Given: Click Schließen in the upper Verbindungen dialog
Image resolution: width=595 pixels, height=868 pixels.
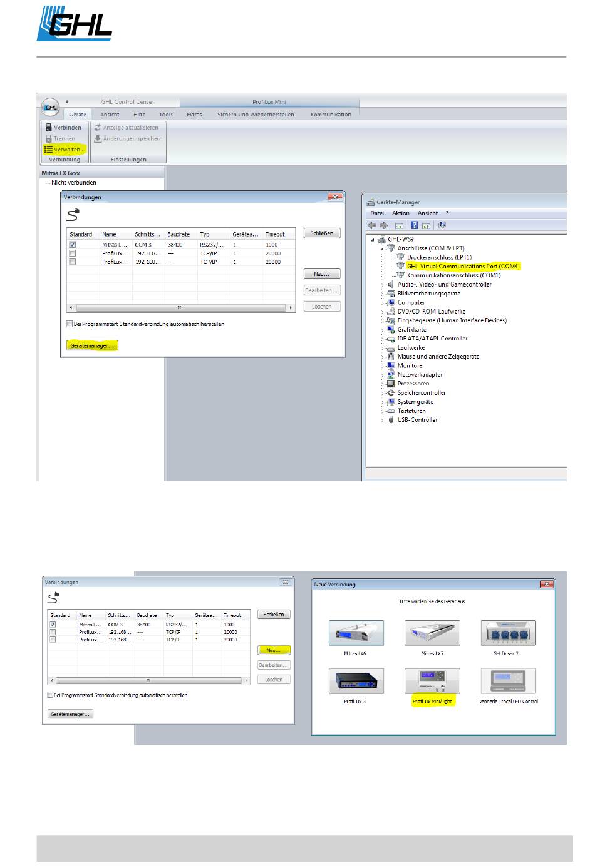Looking at the screenshot, I should pos(322,233).
